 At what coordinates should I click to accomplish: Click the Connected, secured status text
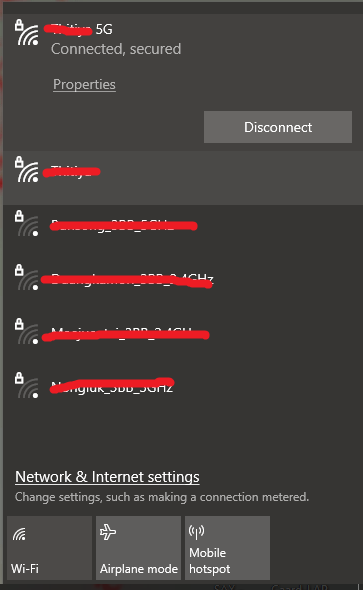pos(116,49)
